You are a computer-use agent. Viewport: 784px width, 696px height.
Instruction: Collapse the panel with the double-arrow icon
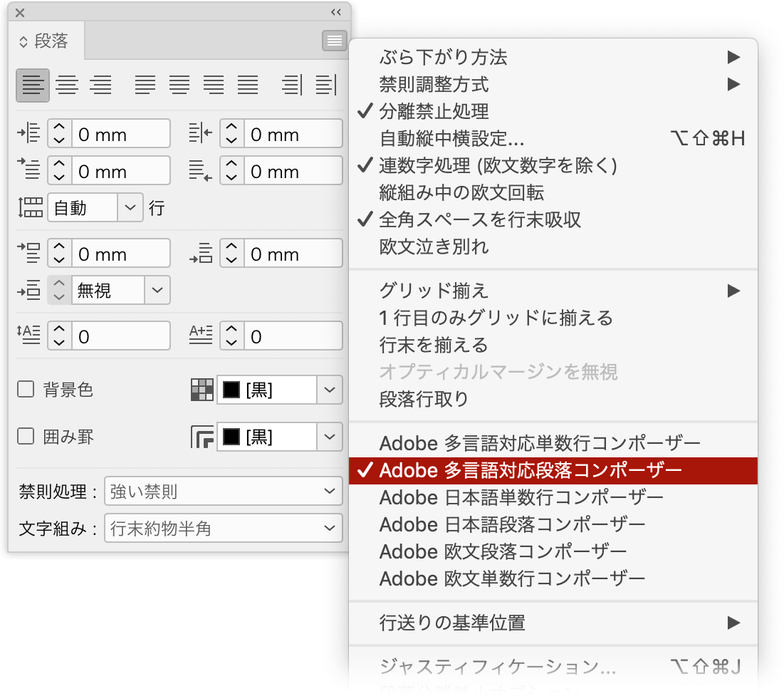(x=336, y=12)
